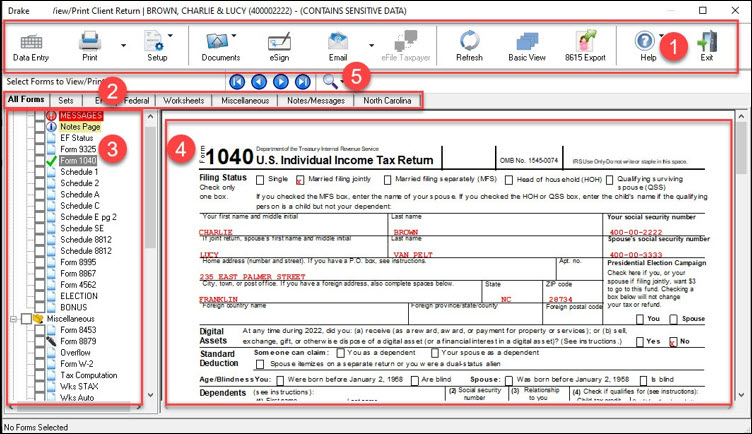Open the Print dropdown arrow
The image size is (752, 434).
tap(123, 46)
